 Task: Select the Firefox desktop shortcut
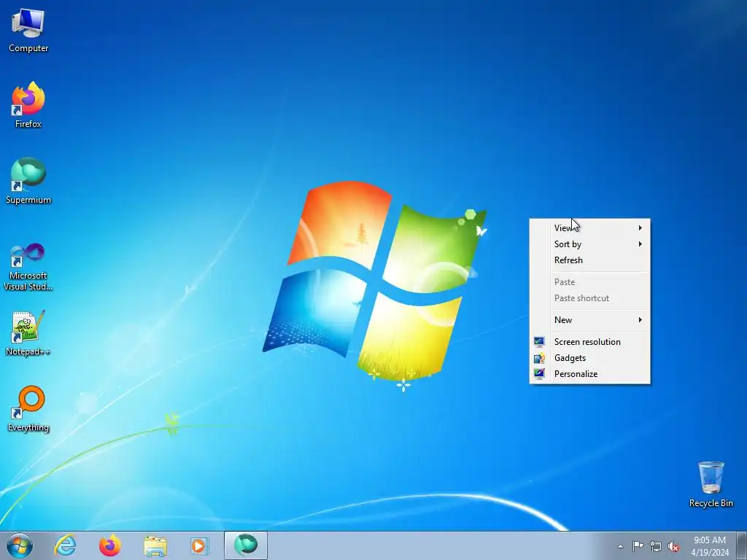tap(28, 105)
